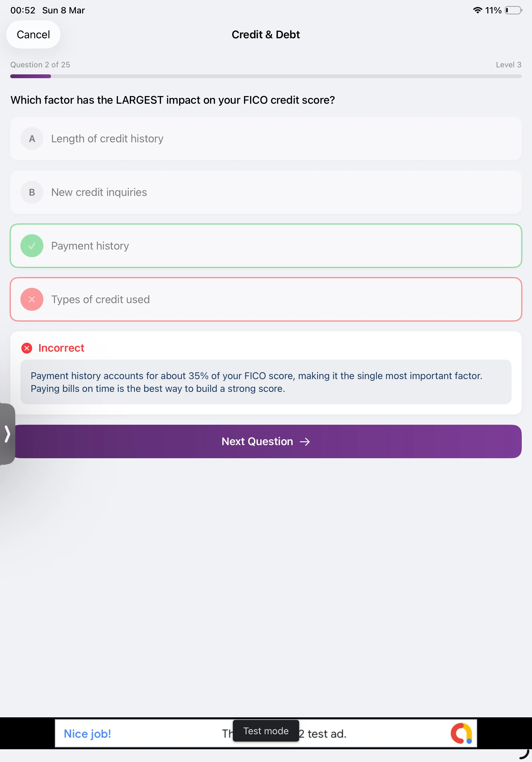Select the letter B option circle
The image size is (532, 762).
[x=32, y=192]
